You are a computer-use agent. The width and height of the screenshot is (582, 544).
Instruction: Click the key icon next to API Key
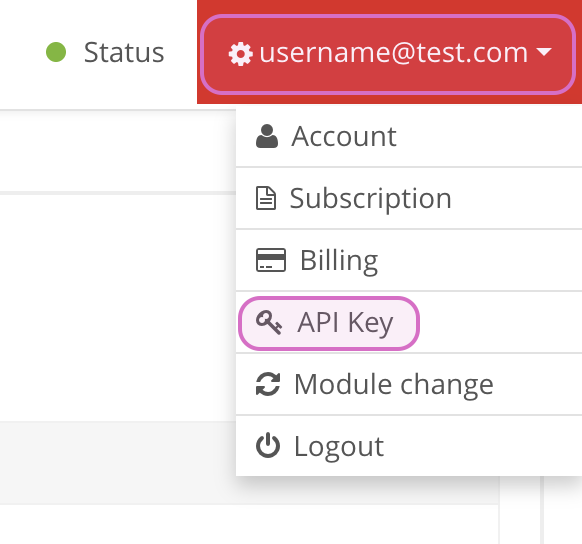[x=269, y=322]
